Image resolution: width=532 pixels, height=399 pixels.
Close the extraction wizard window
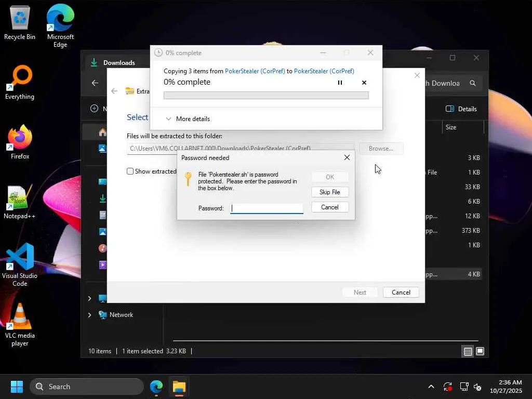click(x=417, y=75)
